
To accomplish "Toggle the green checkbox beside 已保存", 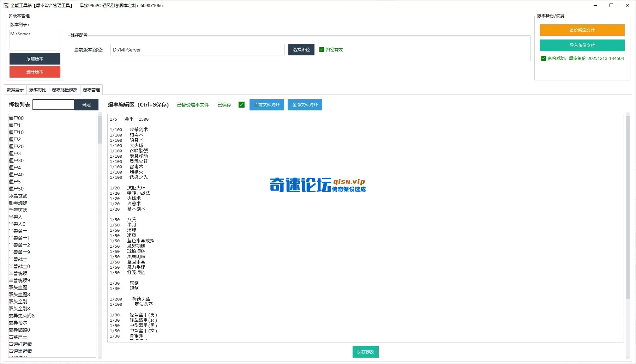I will pos(241,104).
